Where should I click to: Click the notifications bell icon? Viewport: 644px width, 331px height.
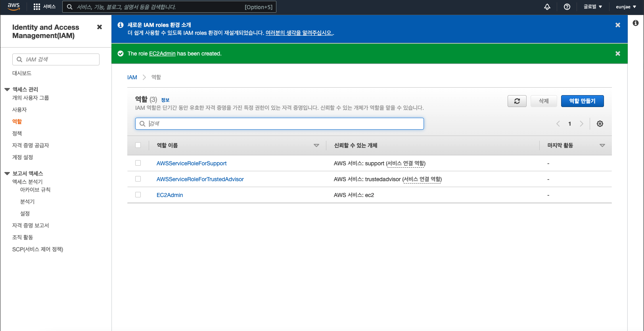tap(547, 7)
